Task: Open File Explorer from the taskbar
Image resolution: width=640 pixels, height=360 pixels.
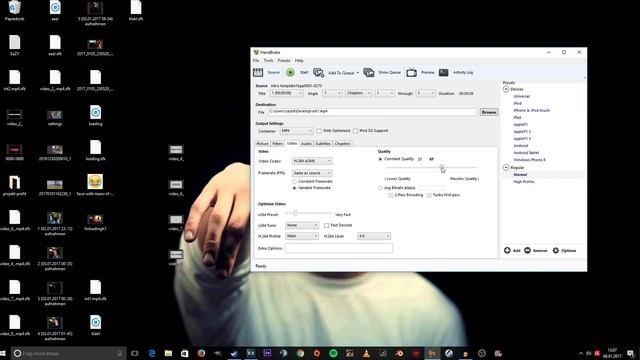Action: pos(168,353)
